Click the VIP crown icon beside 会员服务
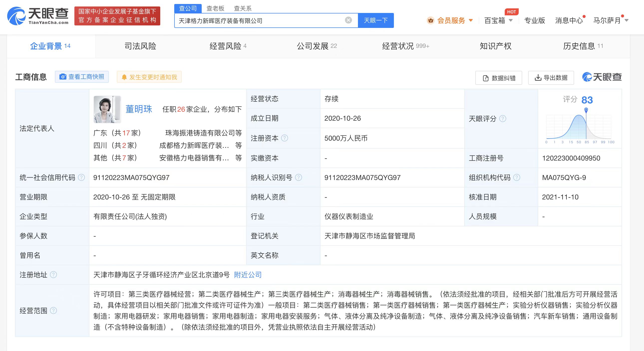 click(431, 20)
